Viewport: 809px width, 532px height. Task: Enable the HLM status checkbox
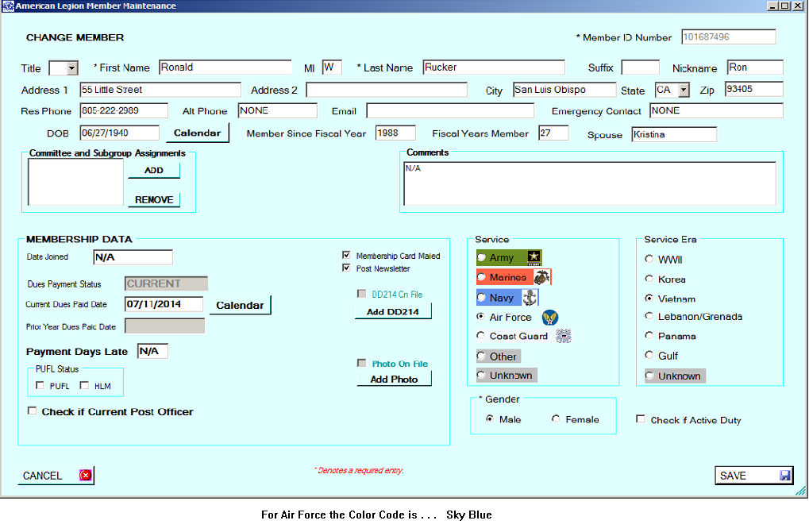tap(84, 385)
